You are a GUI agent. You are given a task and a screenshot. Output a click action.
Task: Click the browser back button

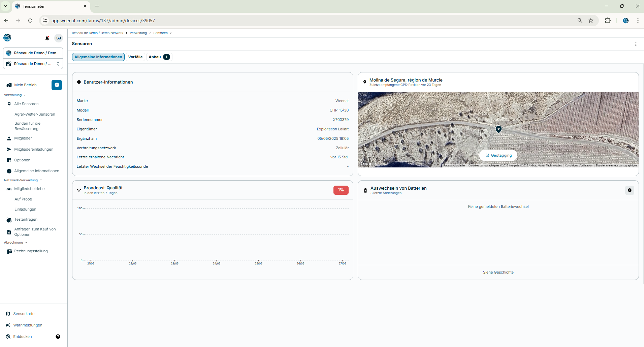(6, 21)
